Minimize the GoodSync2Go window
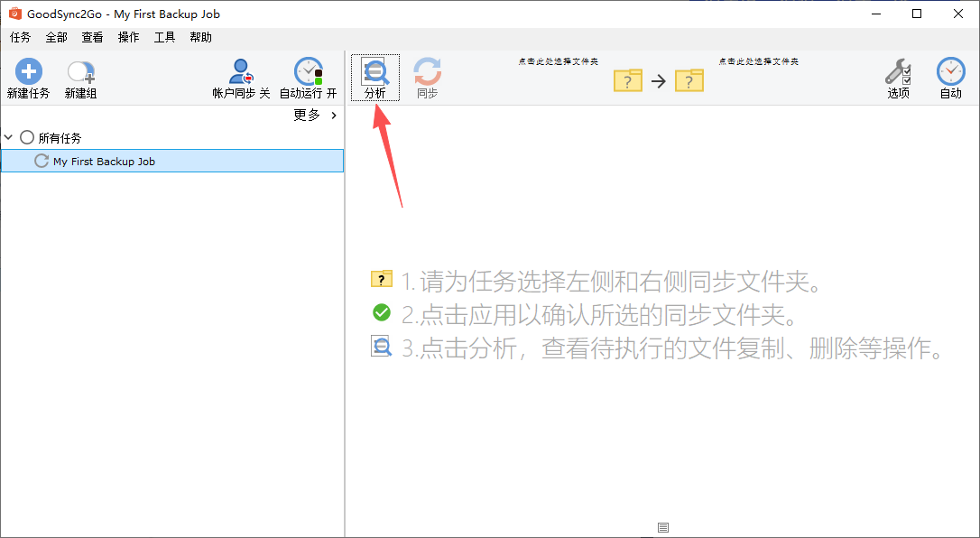 (875, 14)
